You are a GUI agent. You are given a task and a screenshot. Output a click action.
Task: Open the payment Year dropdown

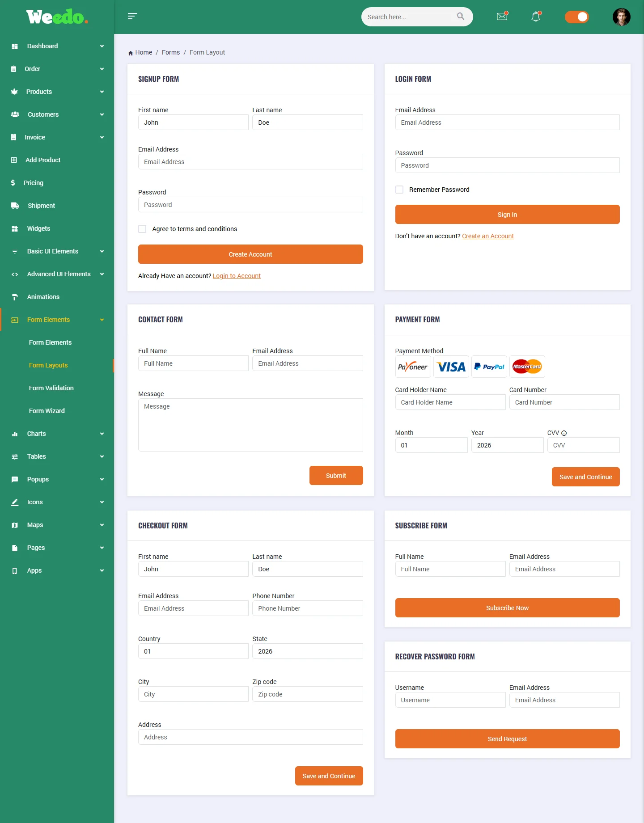click(x=507, y=445)
